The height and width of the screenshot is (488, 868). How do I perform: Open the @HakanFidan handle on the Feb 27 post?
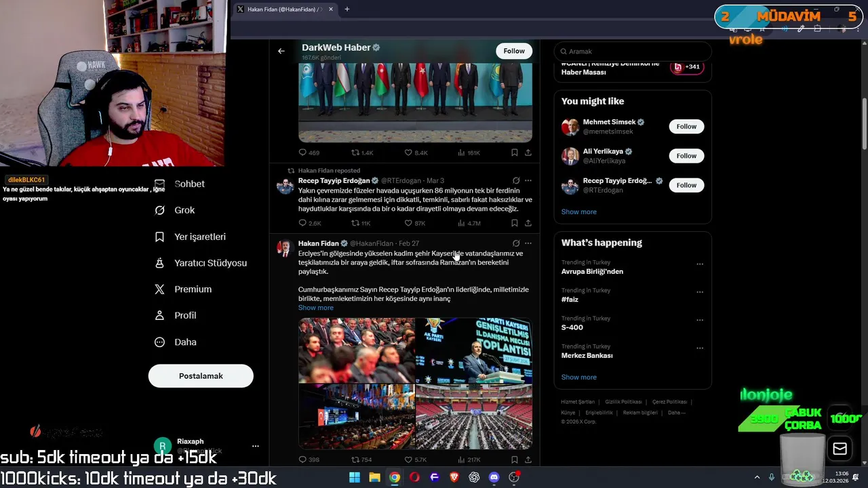[372, 243]
